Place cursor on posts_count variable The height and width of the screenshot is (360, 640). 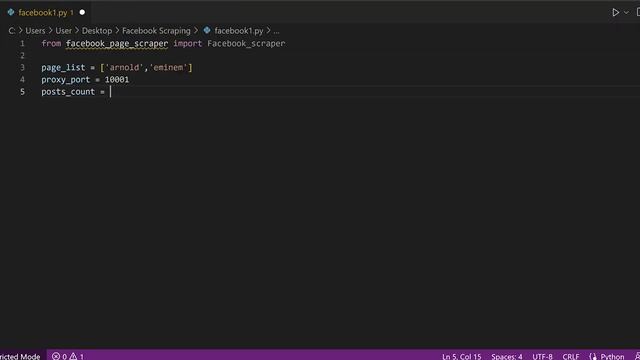tap(68, 91)
